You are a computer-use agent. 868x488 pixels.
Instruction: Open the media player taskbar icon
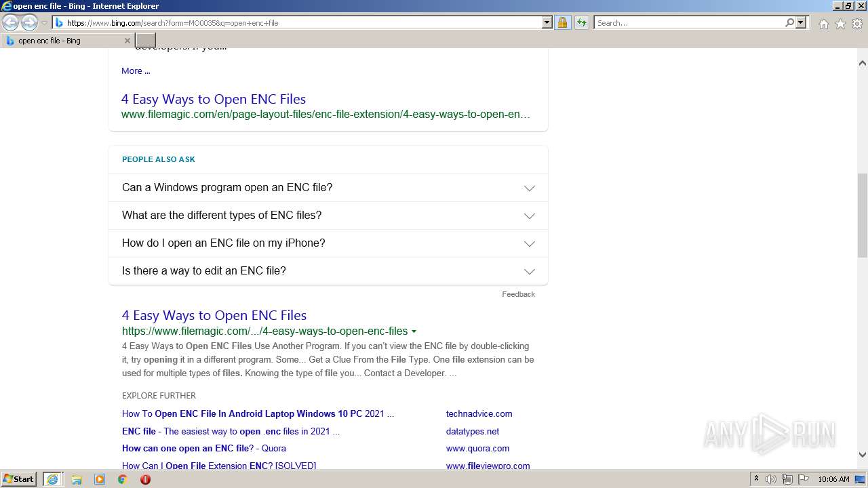[100, 479]
